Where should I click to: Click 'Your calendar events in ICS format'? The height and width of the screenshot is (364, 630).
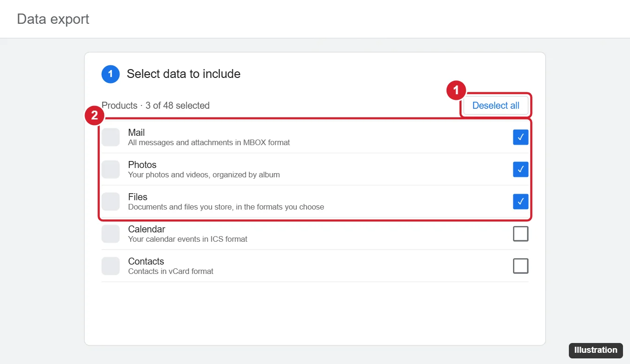click(188, 239)
